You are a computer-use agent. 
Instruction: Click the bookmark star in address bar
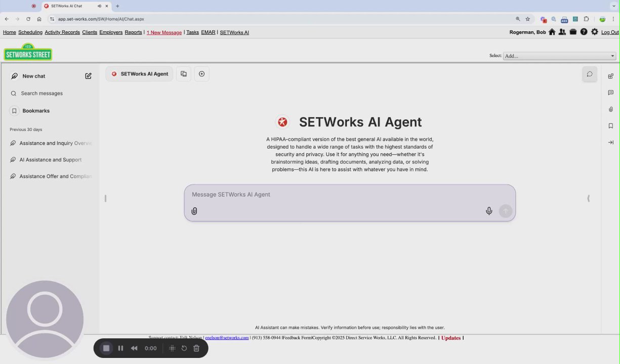(527, 19)
